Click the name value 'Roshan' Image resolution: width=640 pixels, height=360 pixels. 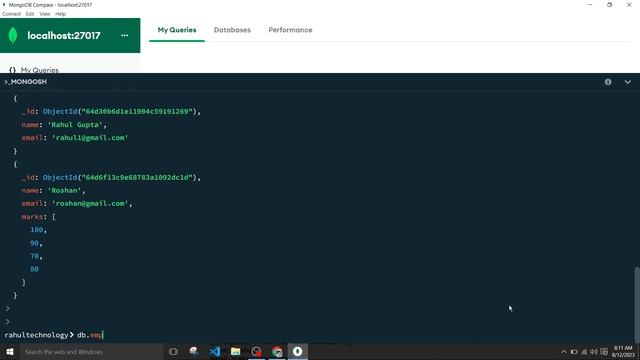[64, 190]
